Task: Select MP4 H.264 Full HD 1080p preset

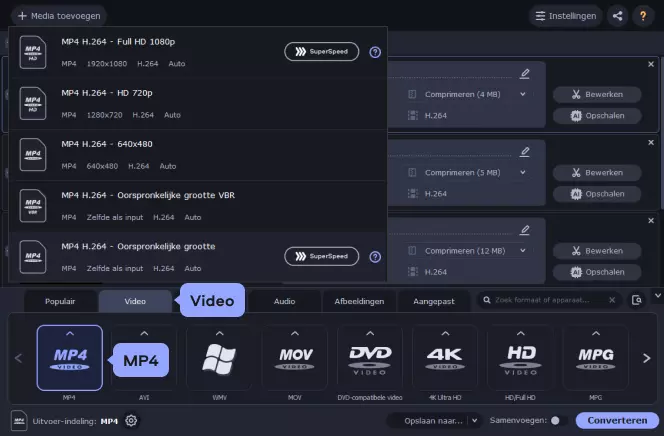Action: coord(198,52)
